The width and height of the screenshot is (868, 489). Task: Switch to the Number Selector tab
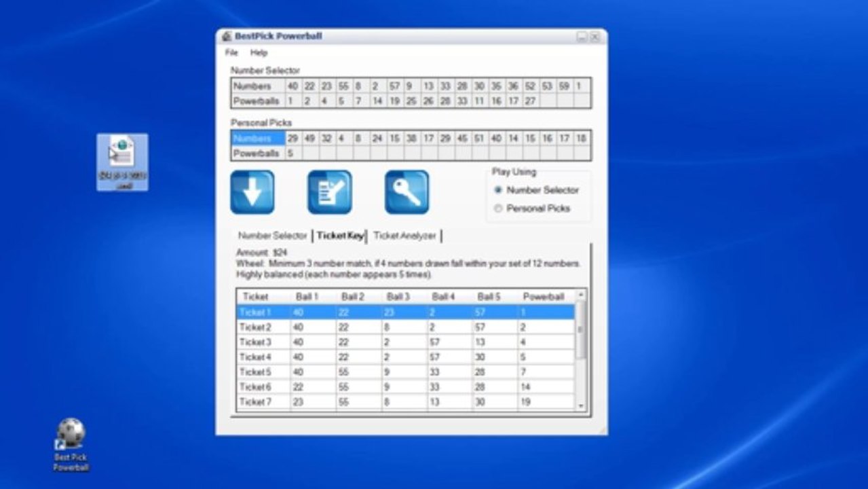272,236
